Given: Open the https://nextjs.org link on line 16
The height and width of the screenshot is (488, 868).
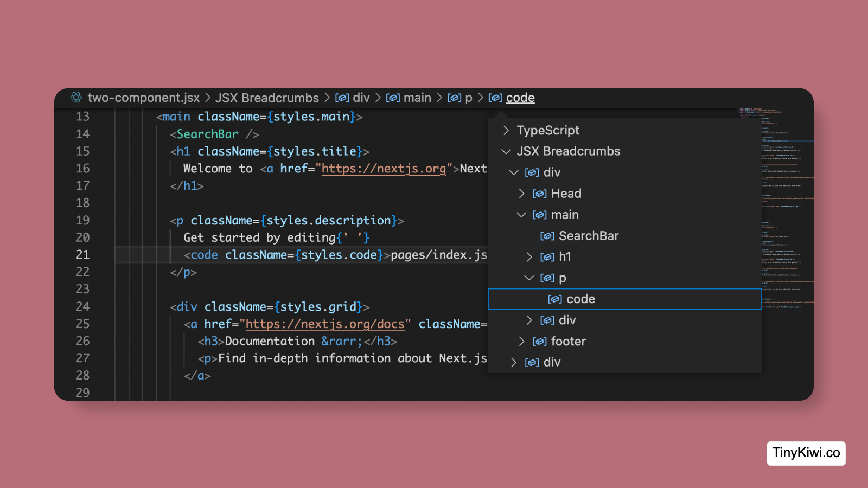Looking at the screenshot, I should click(x=384, y=169).
